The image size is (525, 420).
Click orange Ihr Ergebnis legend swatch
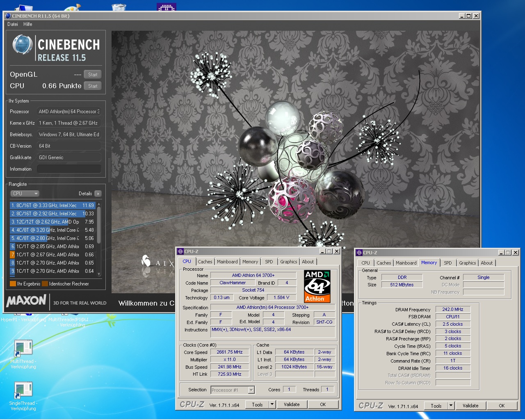[x=13, y=284]
